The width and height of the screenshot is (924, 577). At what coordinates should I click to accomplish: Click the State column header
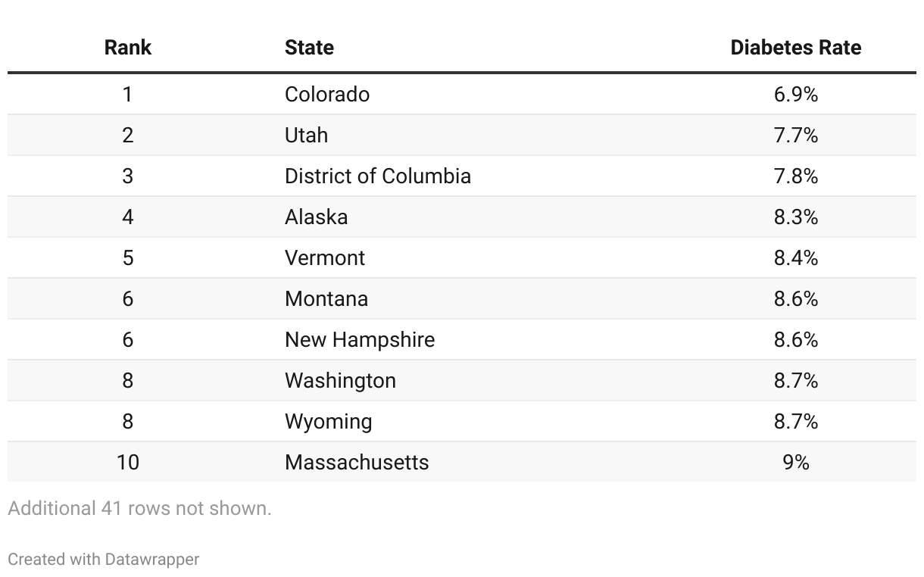(x=309, y=48)
